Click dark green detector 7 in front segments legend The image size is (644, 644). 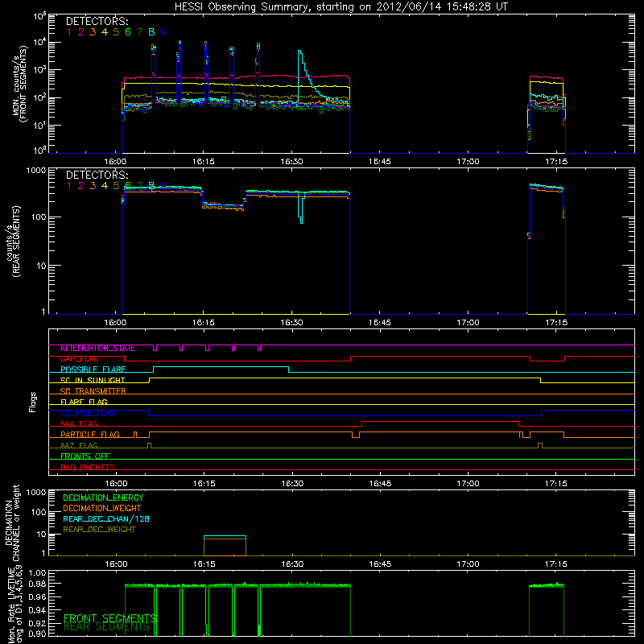pos(139,32)
